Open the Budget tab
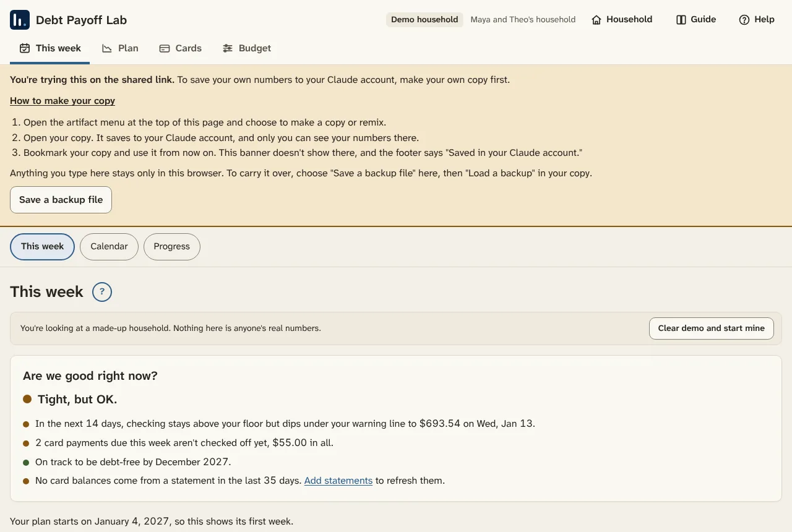 (247, 48)
